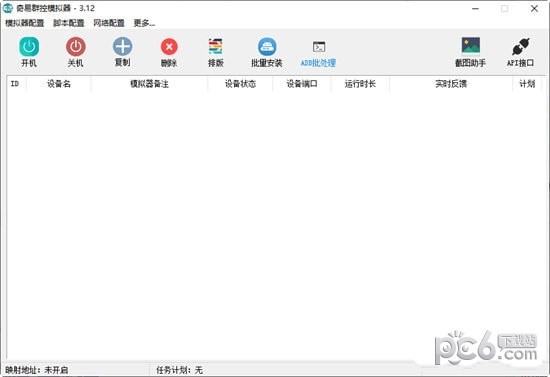Click the 设备端口 column header
550x377 pixels.
tap(302, 84)
